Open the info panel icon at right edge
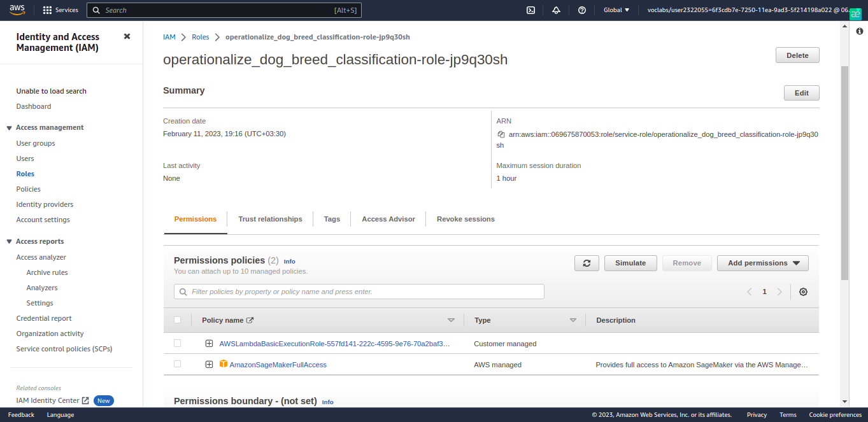 coord(859,31)
